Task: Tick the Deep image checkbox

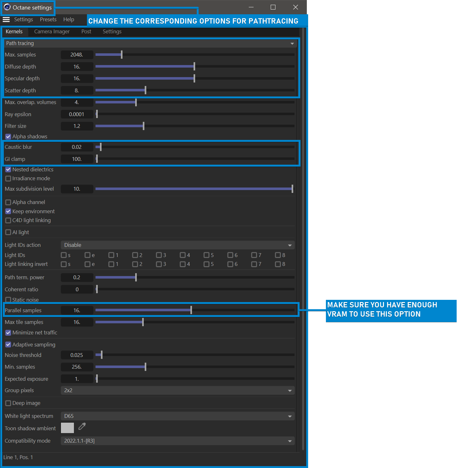Action: [8, 403]
